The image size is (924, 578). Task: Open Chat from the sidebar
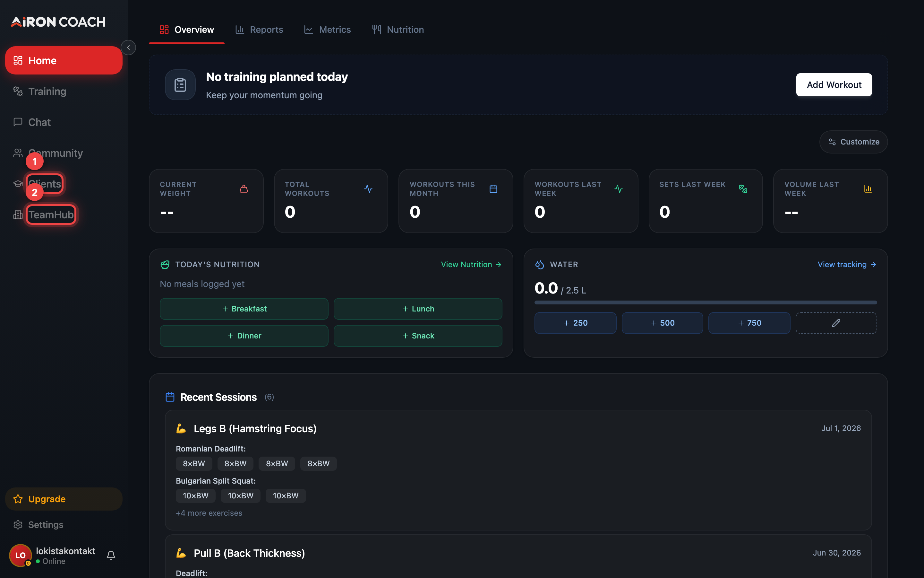click(64, 122)
